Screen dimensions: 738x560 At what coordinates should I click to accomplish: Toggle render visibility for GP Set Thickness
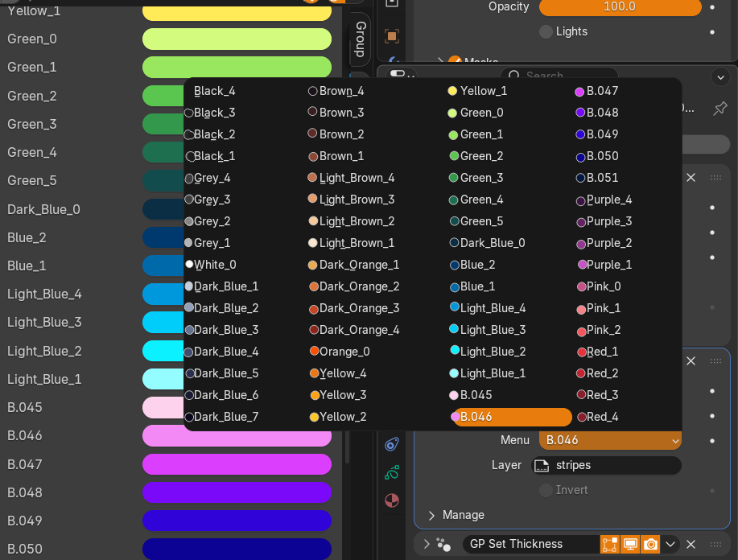[x=650, y=545]
